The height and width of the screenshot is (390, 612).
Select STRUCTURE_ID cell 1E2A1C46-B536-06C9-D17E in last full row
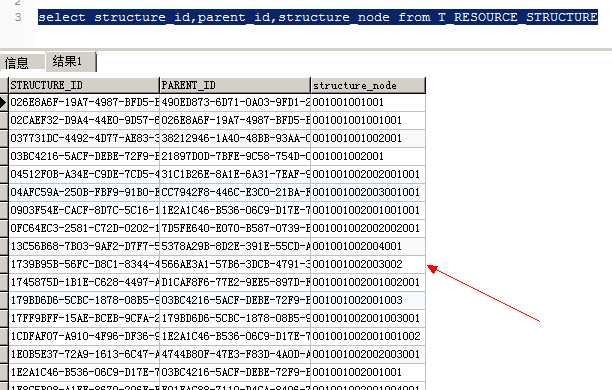[x=84, y=372]
